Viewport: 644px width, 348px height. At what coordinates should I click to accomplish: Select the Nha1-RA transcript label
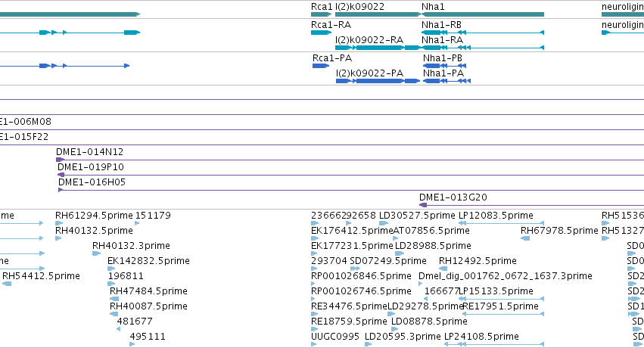pyautogui.click(x=443, y=40)
